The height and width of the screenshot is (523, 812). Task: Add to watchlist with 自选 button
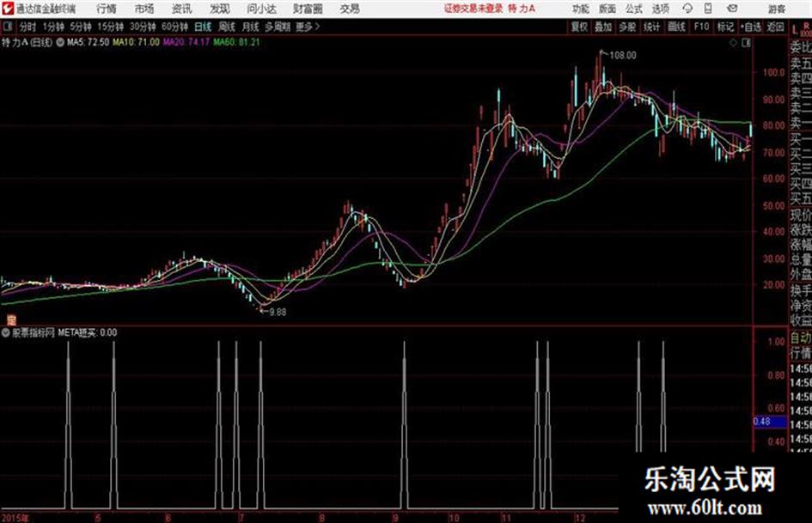click(x=750, y=27)
